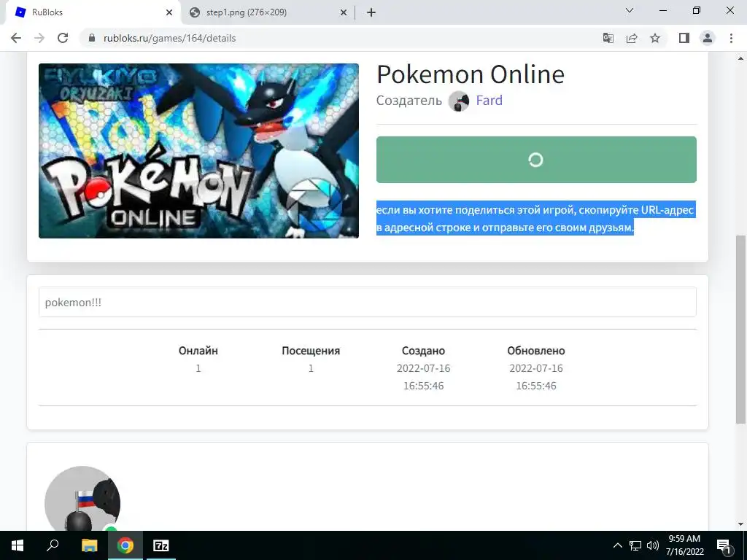Image resolution: width=747 pixels, height=560 pixels.
Task: Show hidden system tray icons
Action: tap(617, 545)
